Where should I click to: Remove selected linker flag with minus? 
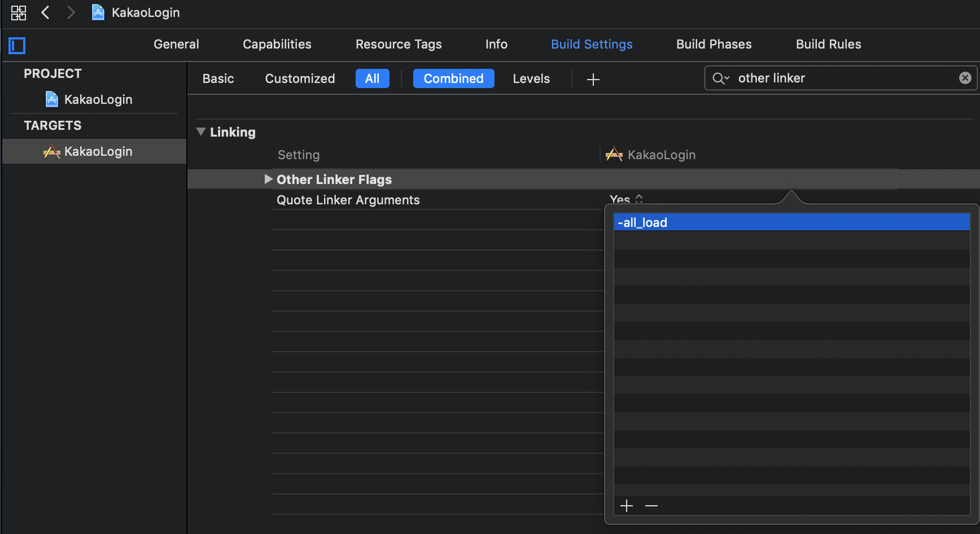click(651, 506)
